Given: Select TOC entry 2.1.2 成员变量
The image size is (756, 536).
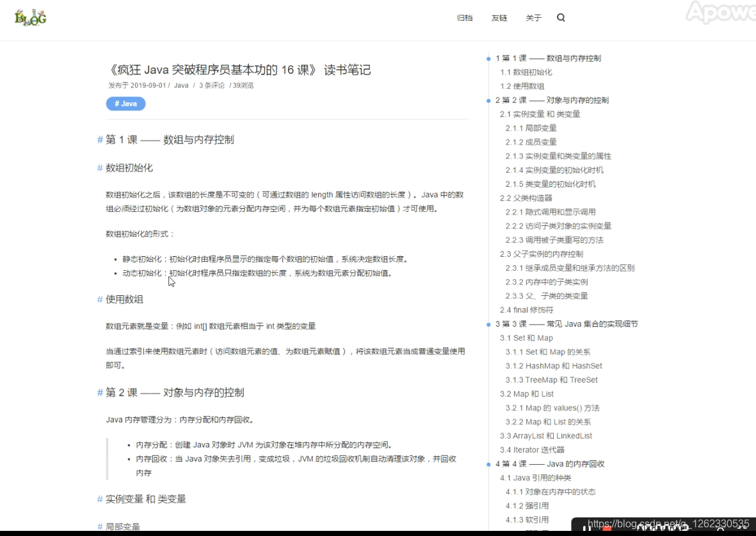Looking at the screenshot, I should pyautogui.click(x=531, y=142).
